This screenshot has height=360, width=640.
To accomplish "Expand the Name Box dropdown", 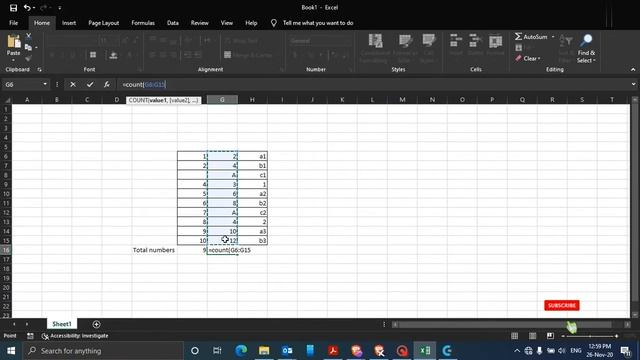I will pyautogui.click(x=45, y=84).
